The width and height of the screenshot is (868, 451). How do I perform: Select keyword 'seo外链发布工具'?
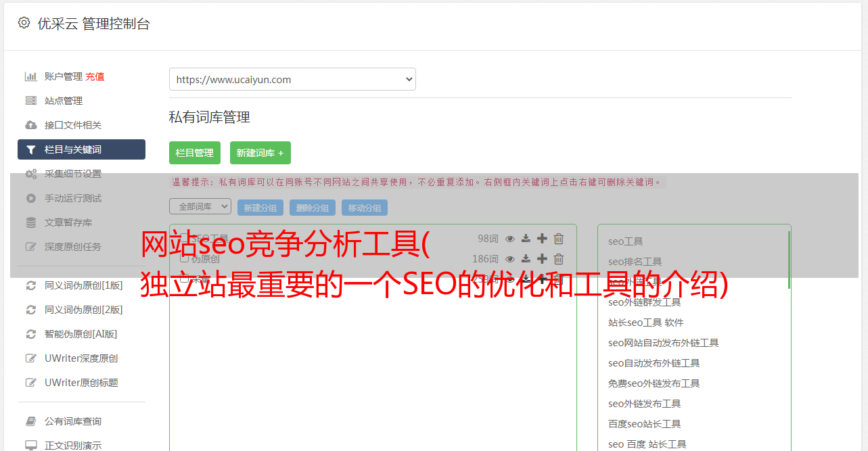(645, 404)
